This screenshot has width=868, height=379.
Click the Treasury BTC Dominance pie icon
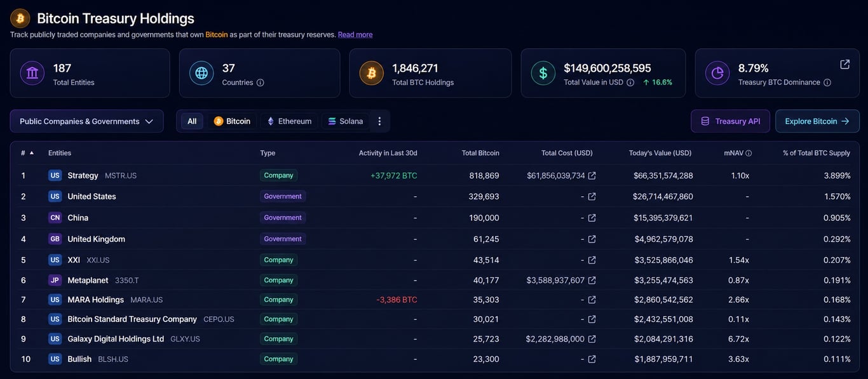717,73
